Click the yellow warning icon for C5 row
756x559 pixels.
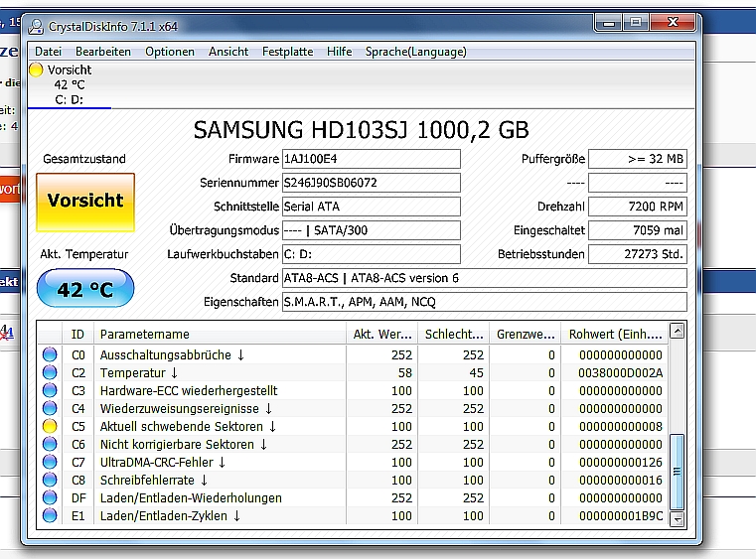click(50, 426)
